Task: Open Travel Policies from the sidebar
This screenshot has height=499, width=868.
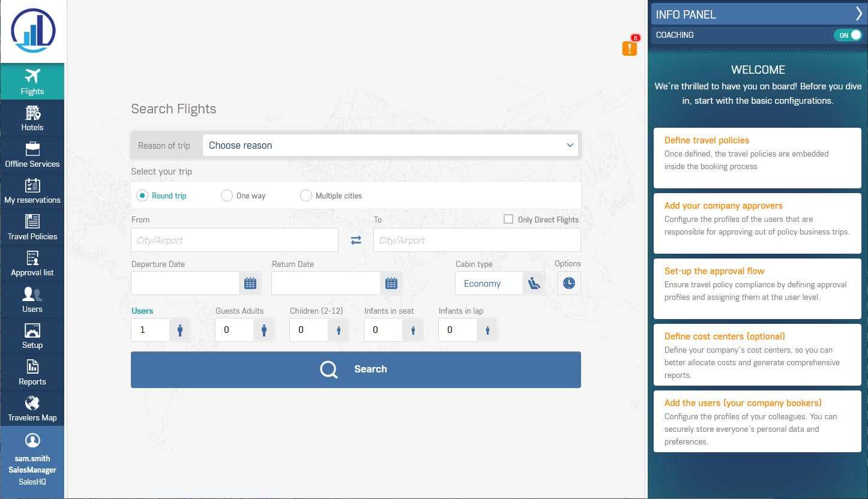Action: pyautogui.click(x=32, y=227)
